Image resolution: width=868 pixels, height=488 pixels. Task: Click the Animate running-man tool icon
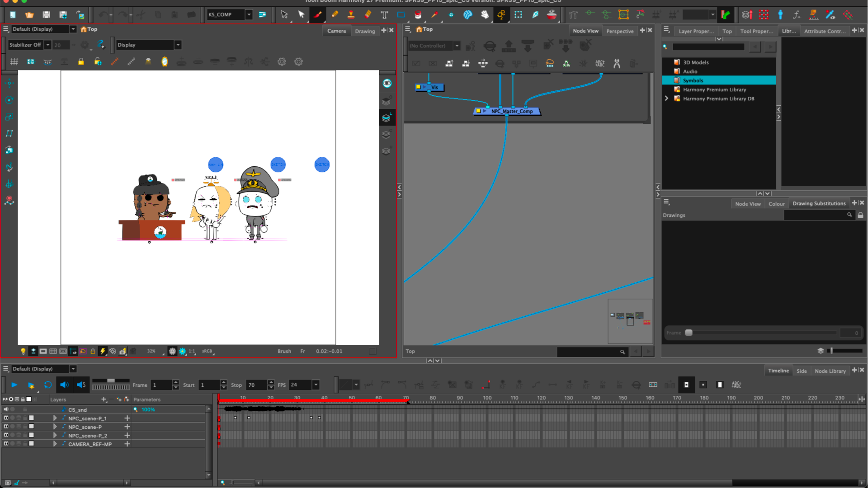click(501, 15)
